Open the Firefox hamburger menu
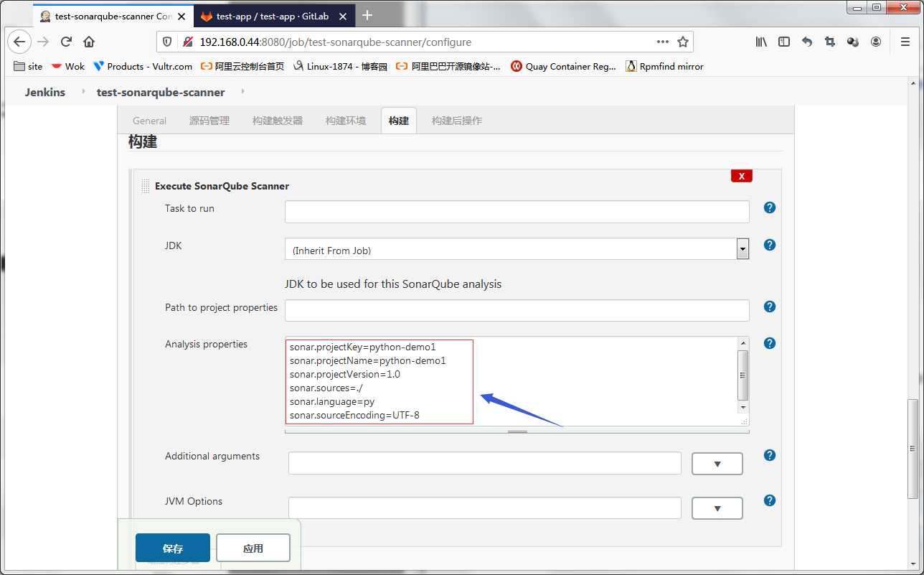Screen dimensions: 924x575 click(905, 42)
